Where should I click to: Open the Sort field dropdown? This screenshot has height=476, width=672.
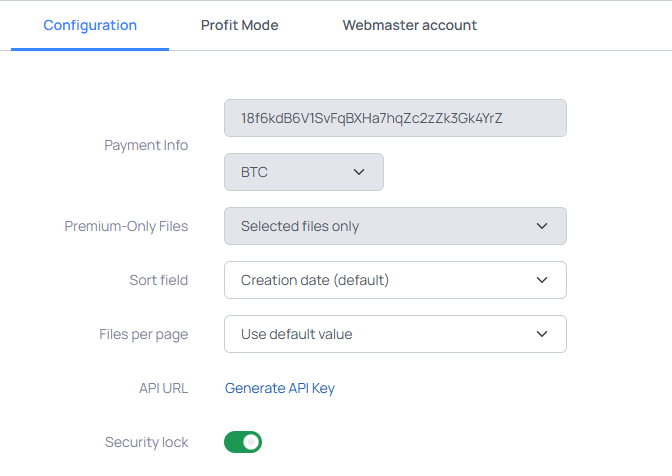pyautogui.click(x=395, y=280)
